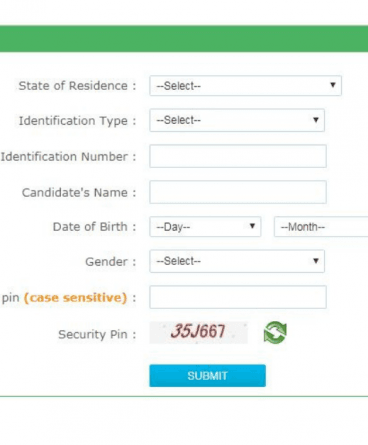The height and width of the screenshot is (445, 368).
Task: Click the green header banner
Action: [184, 39]
